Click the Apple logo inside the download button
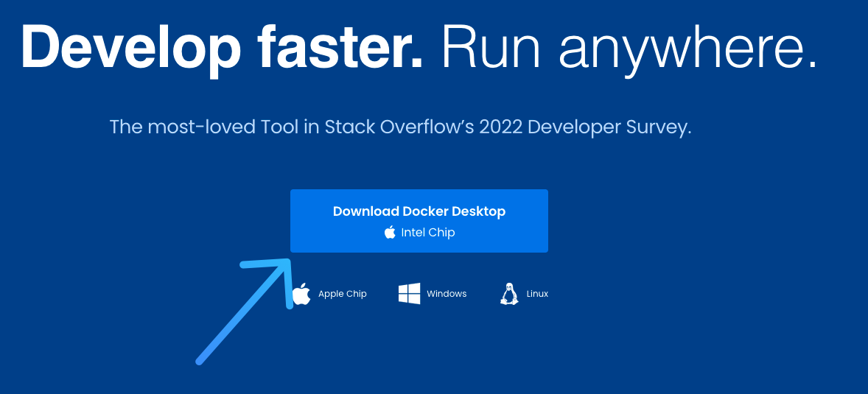868x394 pixels. [x=390, y=233]
